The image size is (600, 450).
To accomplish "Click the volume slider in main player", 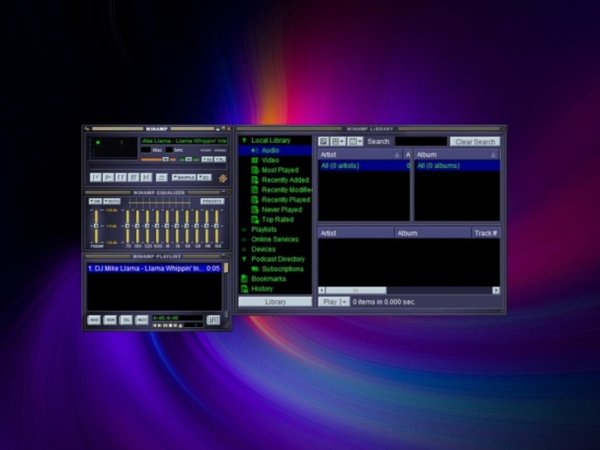I will coord(158,159).
